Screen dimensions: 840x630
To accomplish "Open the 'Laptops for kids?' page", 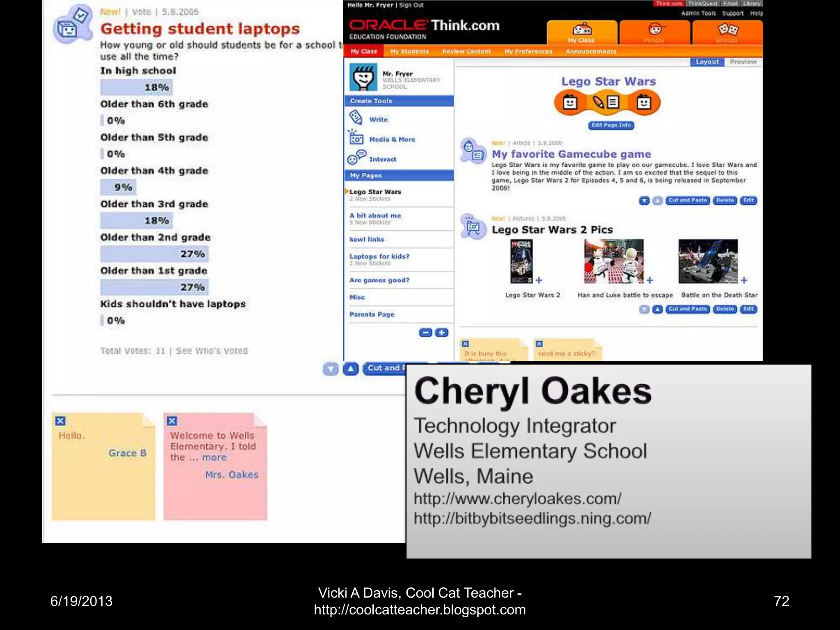I will 379,256.
